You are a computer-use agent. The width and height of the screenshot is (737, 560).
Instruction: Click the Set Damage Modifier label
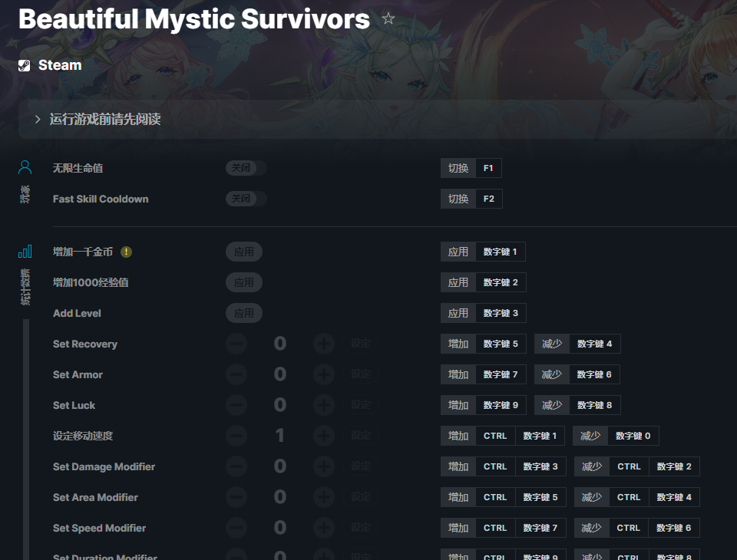coord(104,467)
